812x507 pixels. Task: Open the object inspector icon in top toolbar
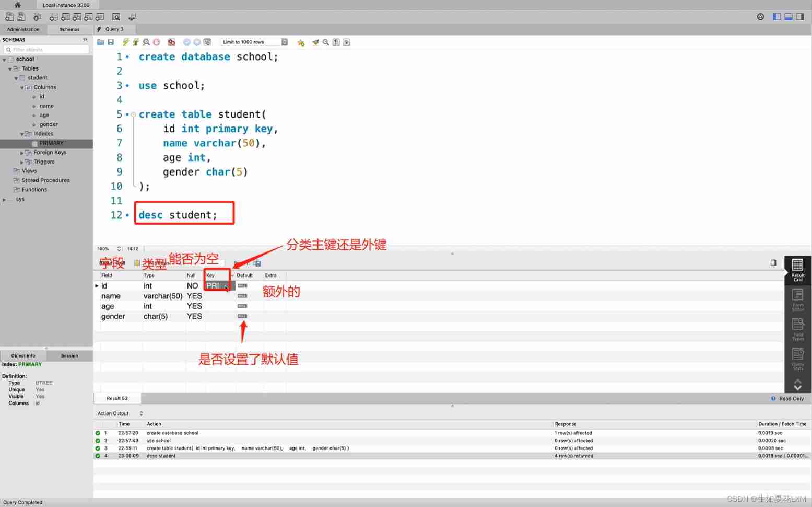37,17
